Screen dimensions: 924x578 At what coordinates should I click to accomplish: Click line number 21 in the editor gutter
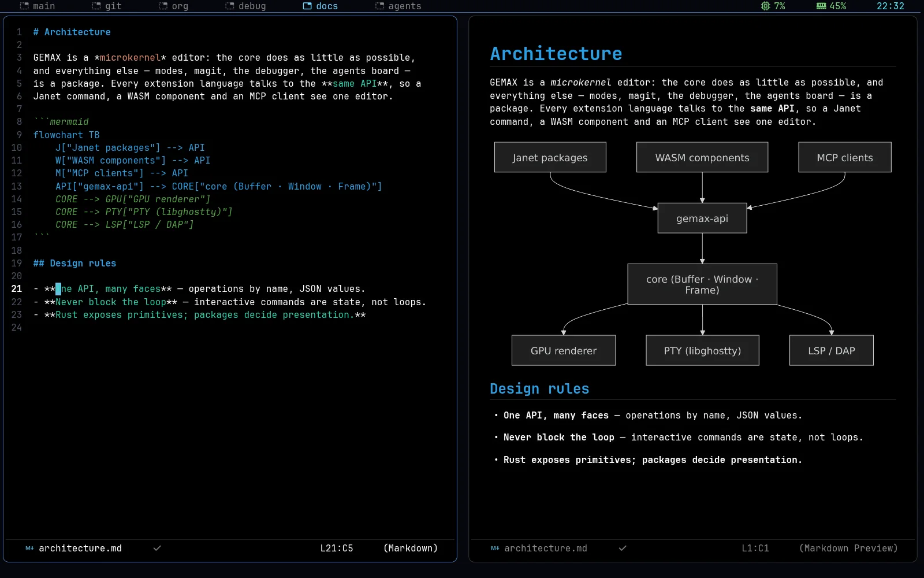(x=17, y=288)
